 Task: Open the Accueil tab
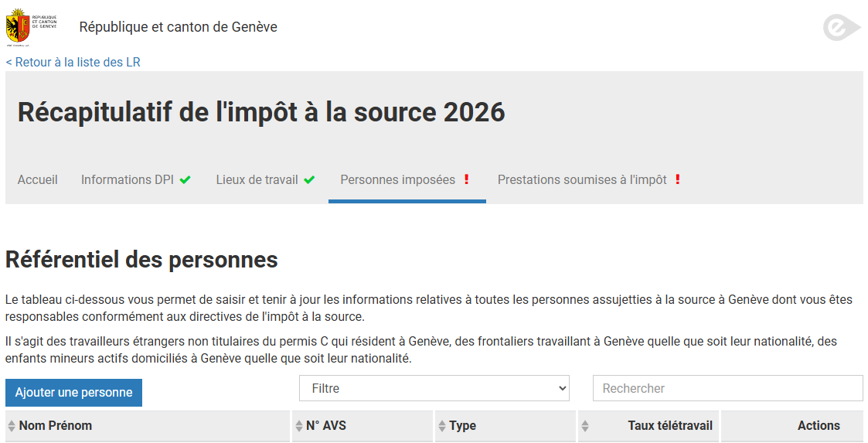tap(38, 180)
